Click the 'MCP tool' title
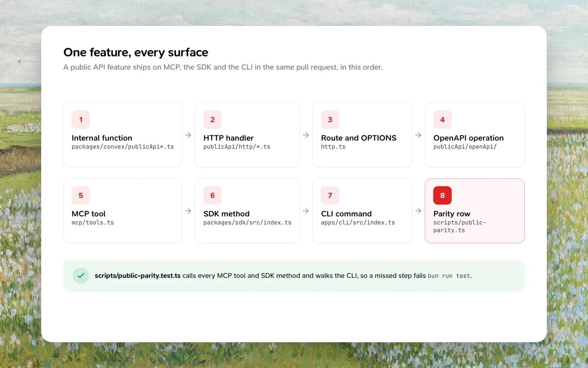588x368 pixels. click(x=89, y=214)
